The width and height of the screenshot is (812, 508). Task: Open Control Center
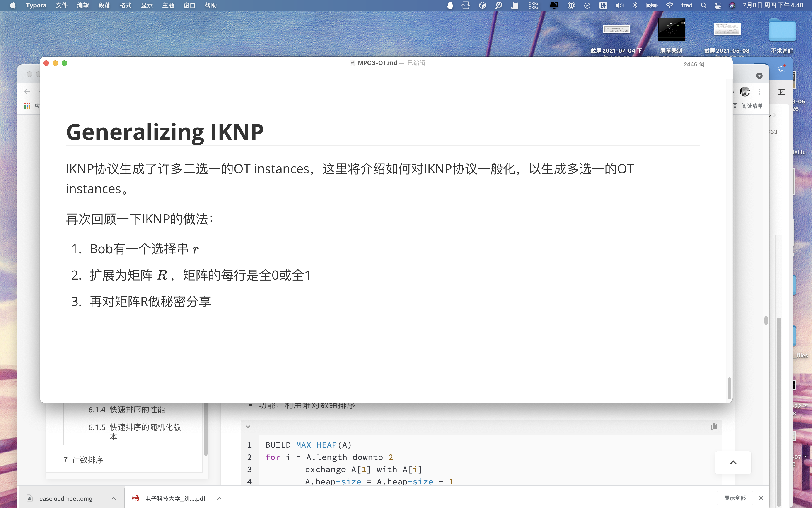coord(718,5)
